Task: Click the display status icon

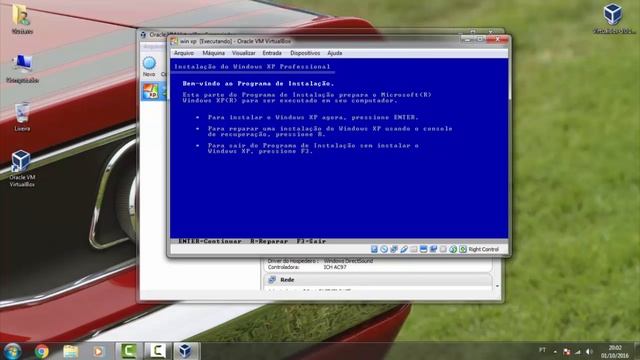Action: (x=423, y=249)
